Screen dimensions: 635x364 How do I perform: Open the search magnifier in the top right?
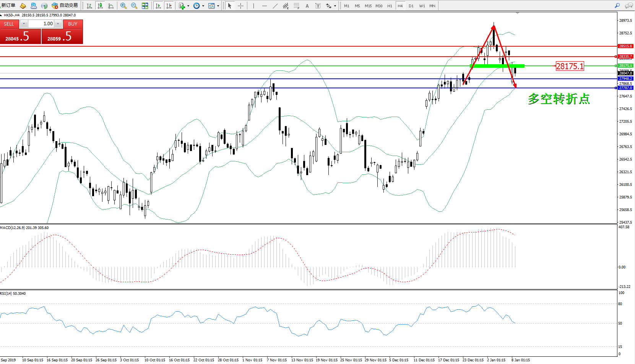(x=617, y=6)
